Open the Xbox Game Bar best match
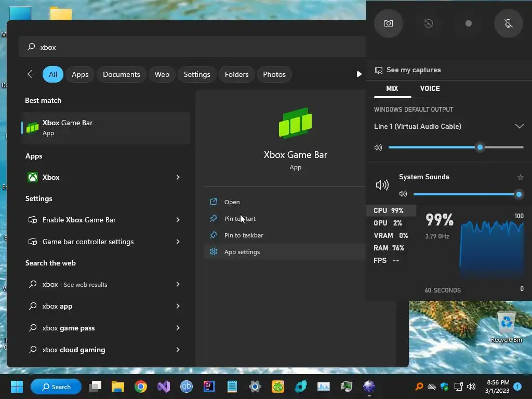This screenshot has width=532, height=399. pos(105,128)
